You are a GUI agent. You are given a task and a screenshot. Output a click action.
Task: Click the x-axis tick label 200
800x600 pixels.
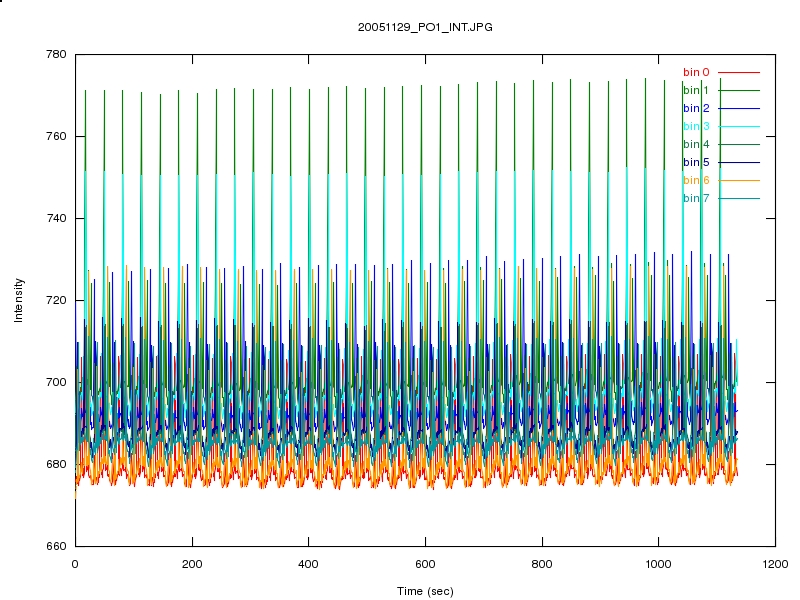click(x=192, y=564)
